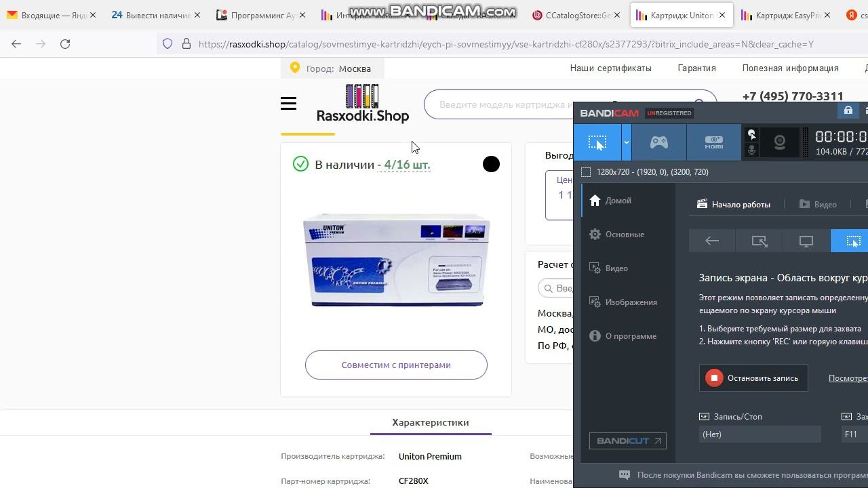
Task: Change the city from Москва
Action: (x=355, y=68)
